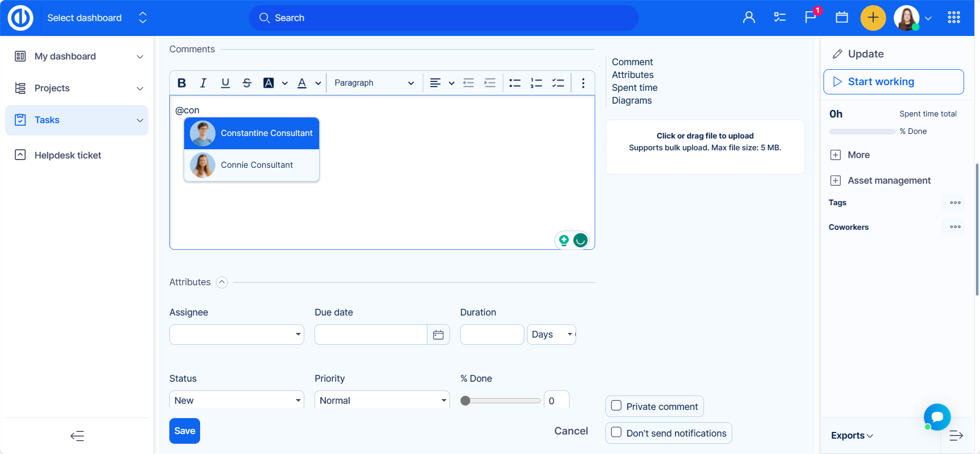This screenshot has height=454, width=980.
Task: Open Helpdesk ticket in sidebar
Action: [x=68, y=155]
